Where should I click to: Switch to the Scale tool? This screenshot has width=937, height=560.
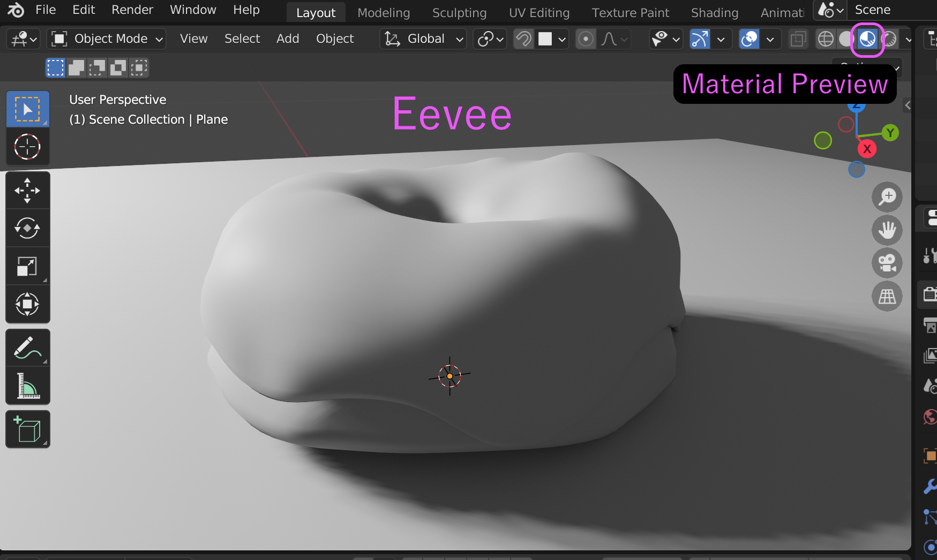27,266
